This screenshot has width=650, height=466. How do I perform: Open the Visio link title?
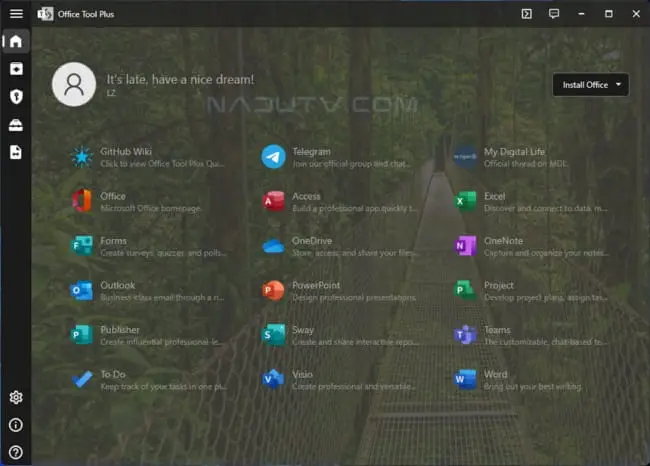(x=302, y=374)
